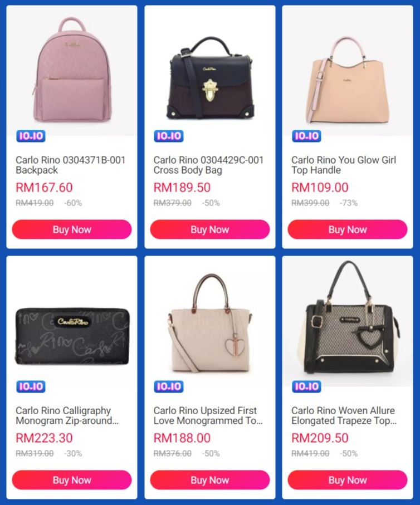Open the woven black trapeze bag image

tap(348, 321)
